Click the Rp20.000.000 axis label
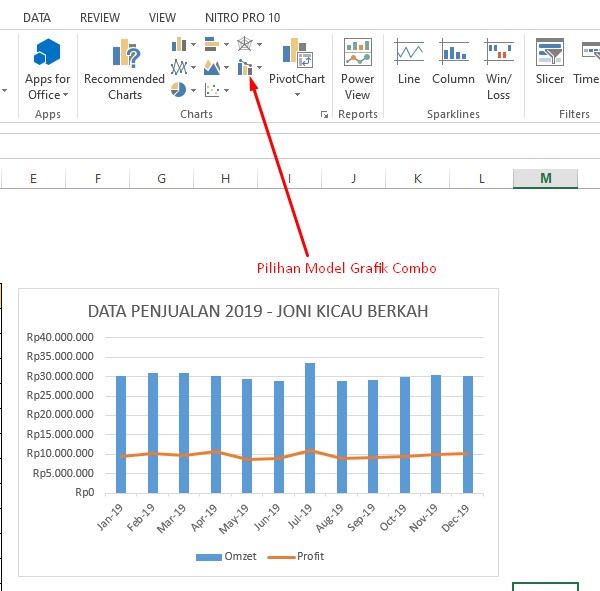600x591 pixels. pyautogui.click(x=60, y=415)
